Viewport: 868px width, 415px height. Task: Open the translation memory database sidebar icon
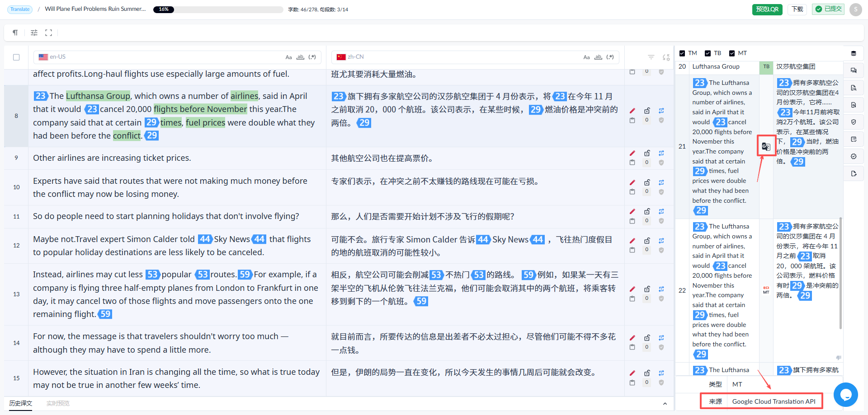[x=854, y=53]
